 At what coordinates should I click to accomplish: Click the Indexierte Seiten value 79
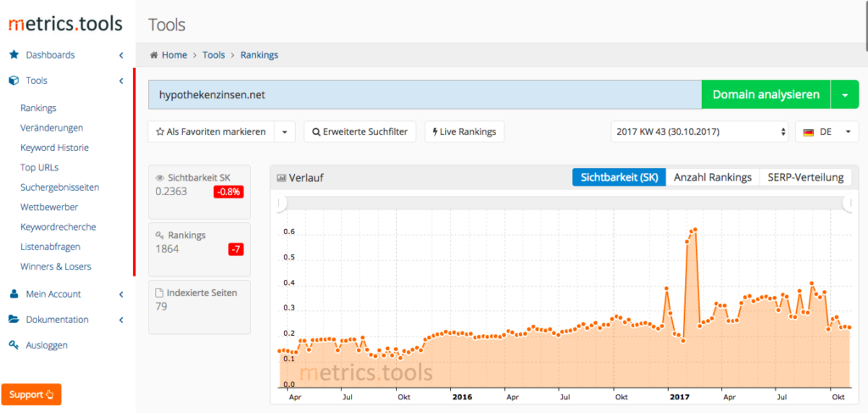coord(161,306)
